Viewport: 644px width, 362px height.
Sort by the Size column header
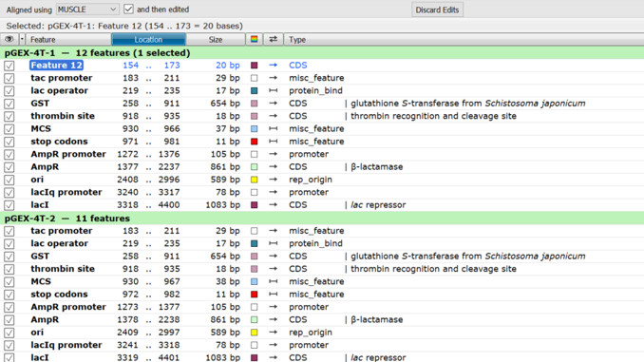[x=216, y=40]
